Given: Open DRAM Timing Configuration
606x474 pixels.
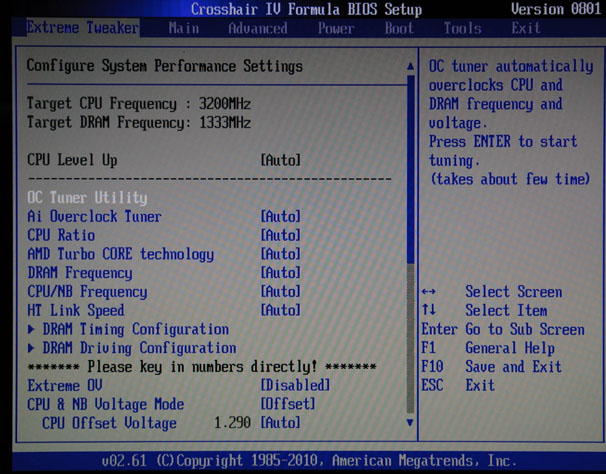Looking at the screenshot, I should (136, 329).
